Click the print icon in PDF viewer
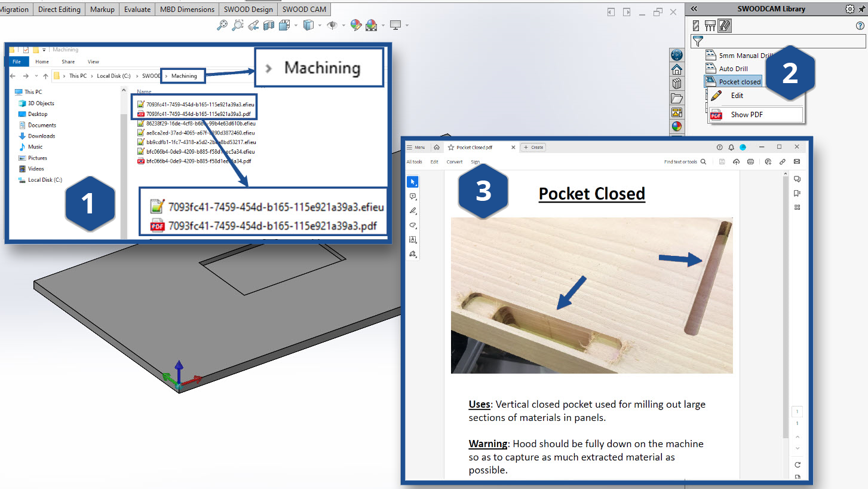This screenshot has width=868, height=489. 750,161
